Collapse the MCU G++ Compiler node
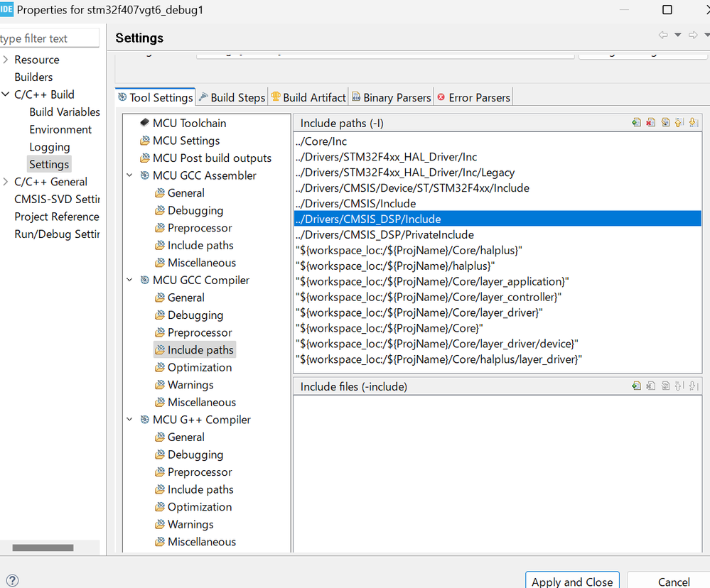 pyautogui.click(x=130, y=420)
